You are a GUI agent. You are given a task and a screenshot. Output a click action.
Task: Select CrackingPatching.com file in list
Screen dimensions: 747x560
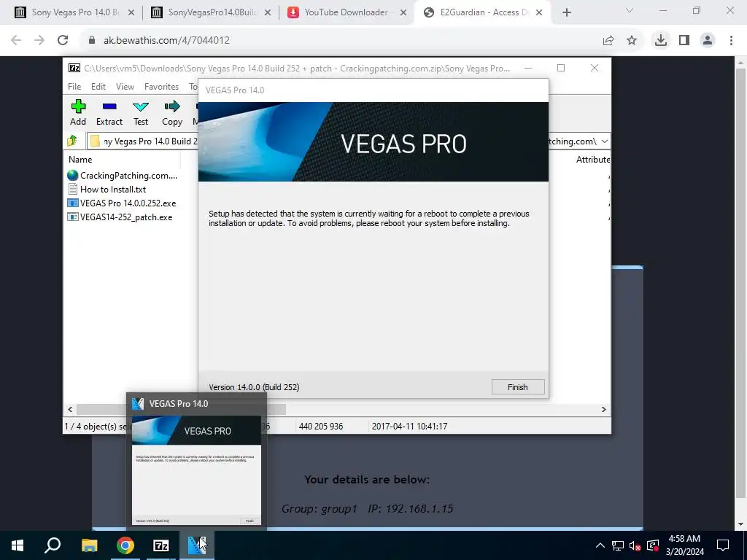pyautogui.click(x=123, y=176)
